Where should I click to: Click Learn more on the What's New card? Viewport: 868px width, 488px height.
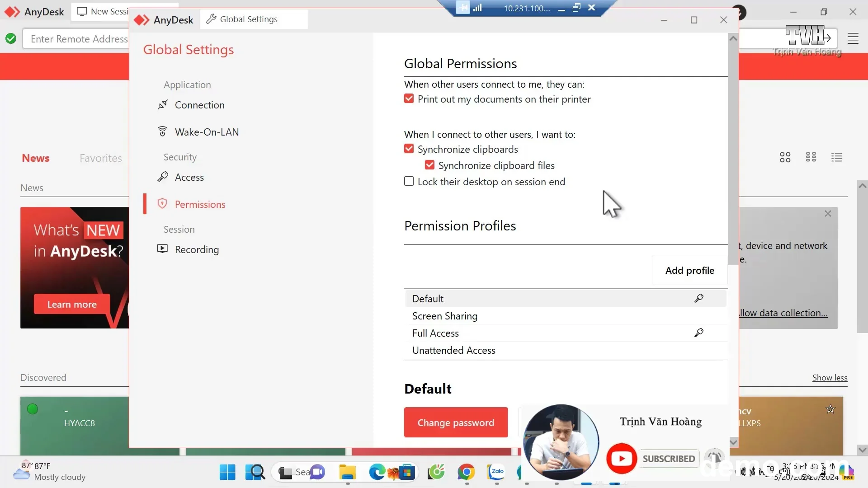72,304
